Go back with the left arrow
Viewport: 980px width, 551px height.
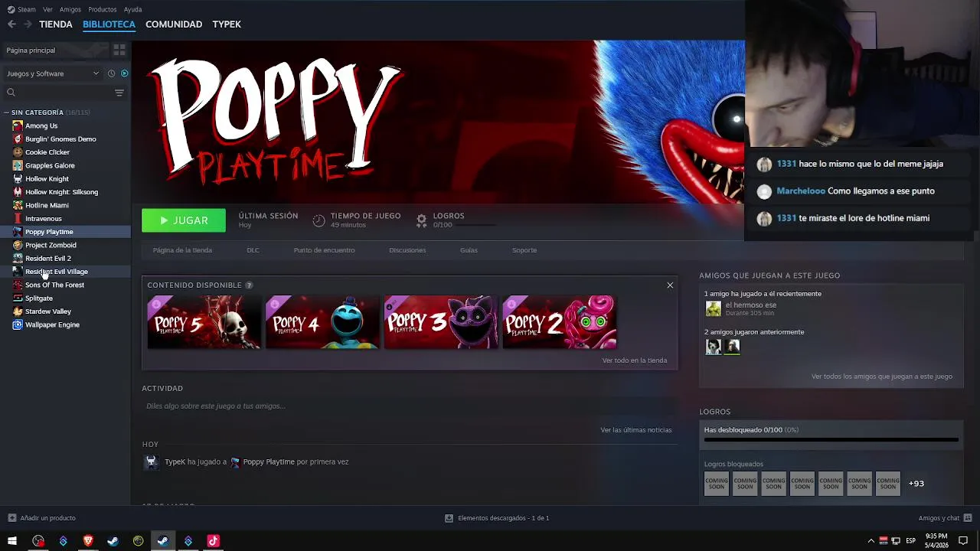11,24
